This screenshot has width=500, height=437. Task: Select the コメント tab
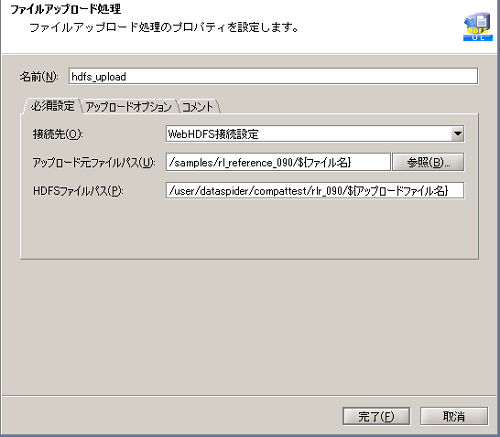point(199,107)
